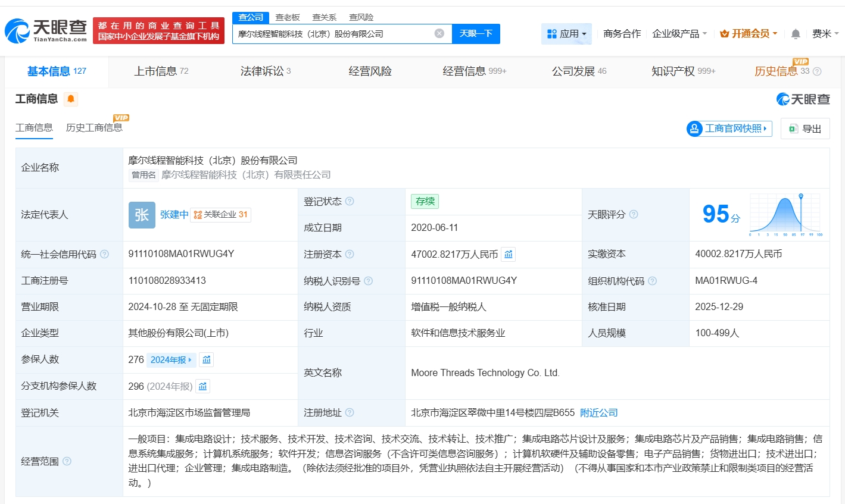Expand the 应用 dropdown menu
Screen dimensions: 845x504
tap(566, 34)
